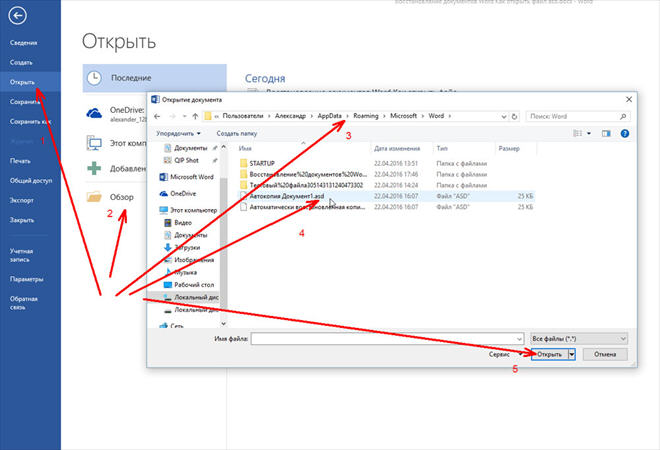Click the green plus Добавление места icon
Viewport: 660px width, 450px height.
(94, 168)
